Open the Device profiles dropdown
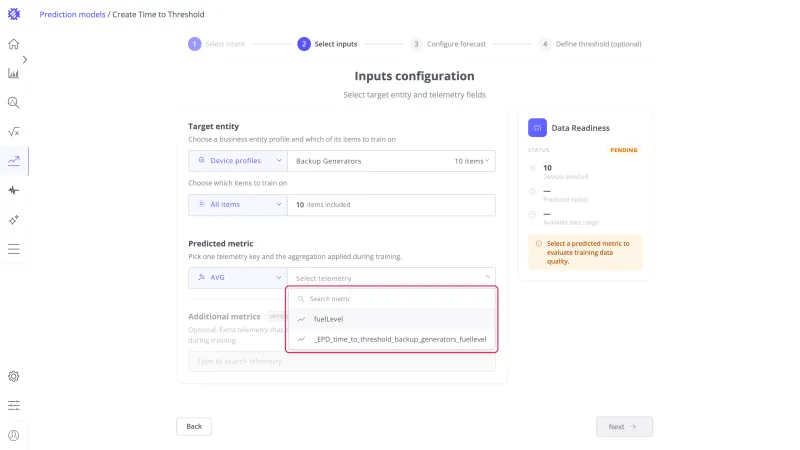Image resolution: width=800 pixels, height=450 pixels. [x=238, y=161]
